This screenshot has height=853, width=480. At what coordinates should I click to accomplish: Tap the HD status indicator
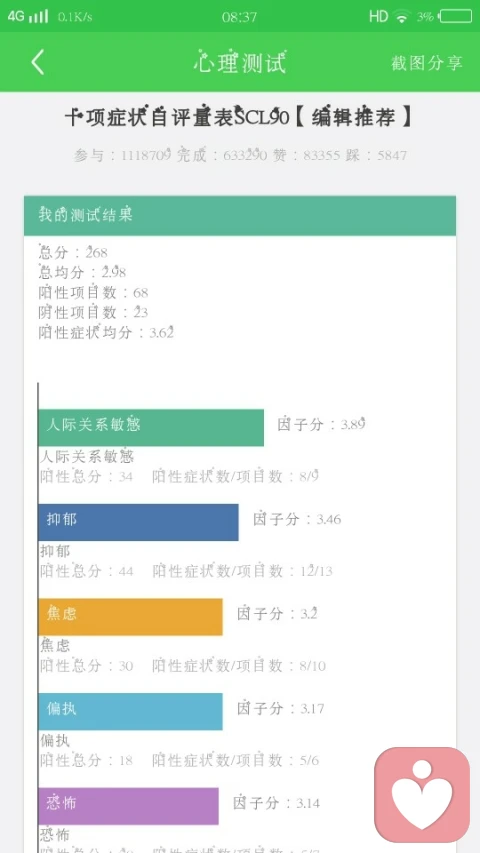(378, 16)
